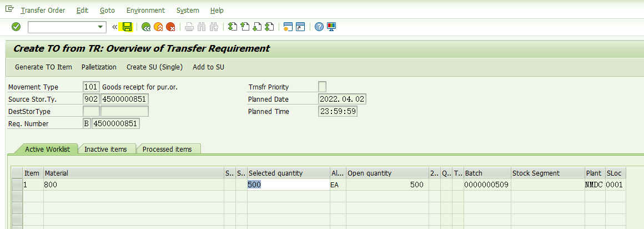This screenshot has width=644, height=229.
Task: Click the Generate TO Item button
Action: click(x=43, y=67)
